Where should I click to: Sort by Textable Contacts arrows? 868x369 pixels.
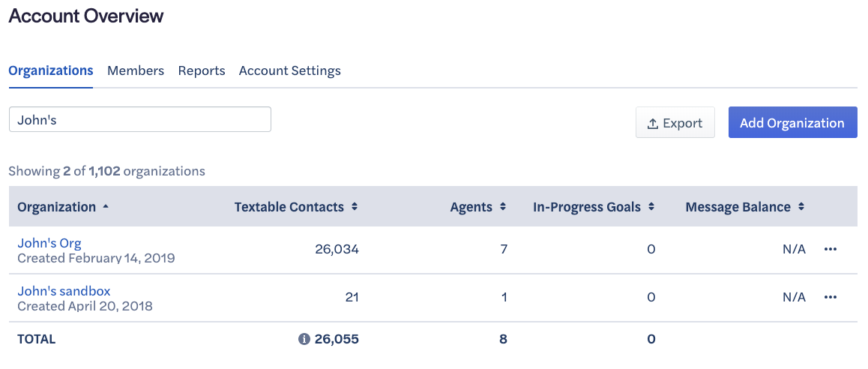coord(355,207)
